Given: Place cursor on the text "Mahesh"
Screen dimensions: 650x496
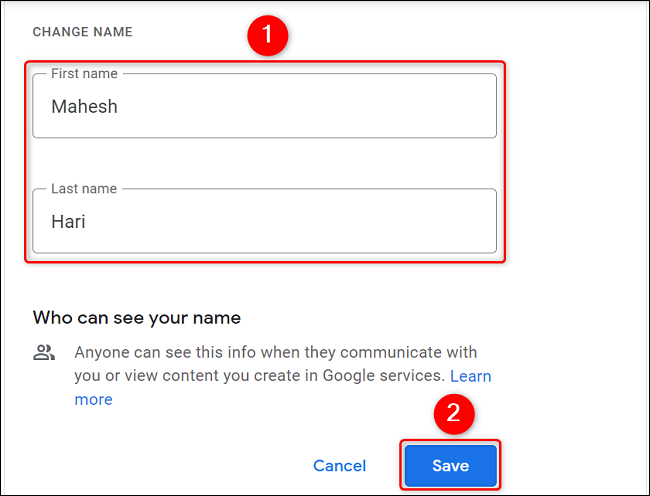Looking at the screenshot, I should [84, 106].
